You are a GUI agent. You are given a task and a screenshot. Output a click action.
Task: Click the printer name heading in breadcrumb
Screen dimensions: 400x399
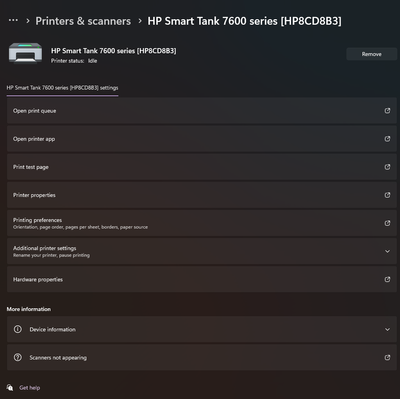[244, 21]
